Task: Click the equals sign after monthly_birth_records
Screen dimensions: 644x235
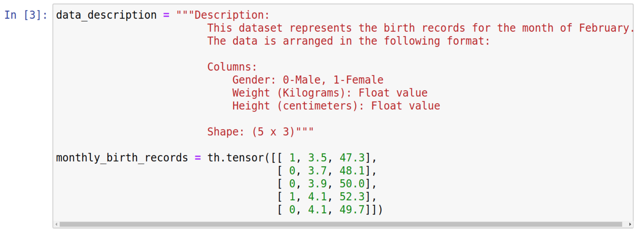Action: click(198, 158)
